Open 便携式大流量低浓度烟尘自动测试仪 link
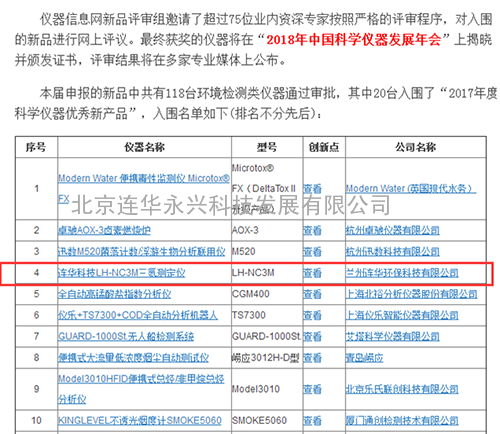Viewport: 500px width, 434px height. [x=133, y=358]
